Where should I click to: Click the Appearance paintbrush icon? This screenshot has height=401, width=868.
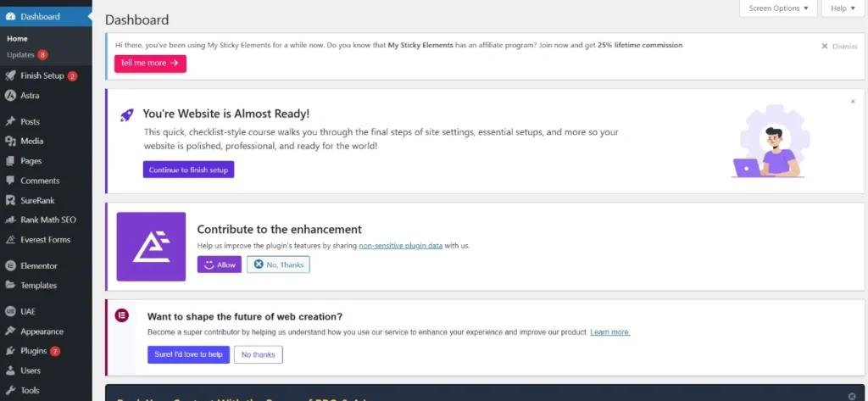(x=10, y=331)
